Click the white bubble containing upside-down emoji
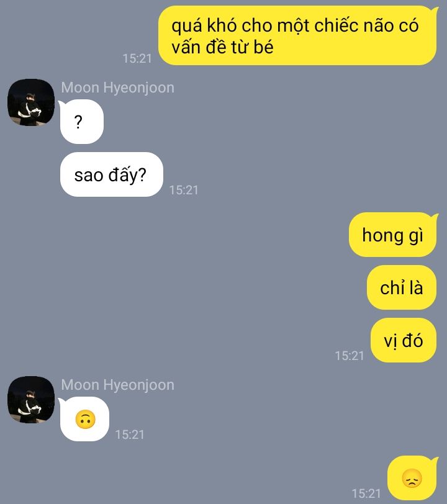Image resolution: width=447 pixels, height=504 pixels. [84, 419]
